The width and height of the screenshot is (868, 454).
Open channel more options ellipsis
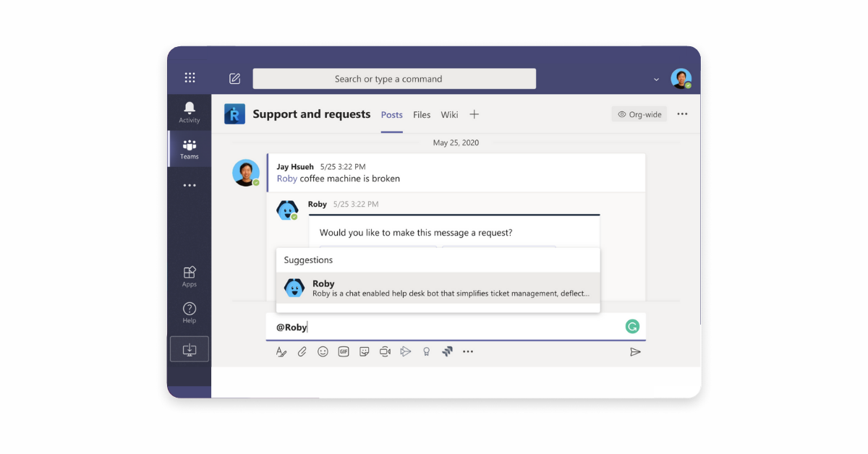click(x=682, y=114)
